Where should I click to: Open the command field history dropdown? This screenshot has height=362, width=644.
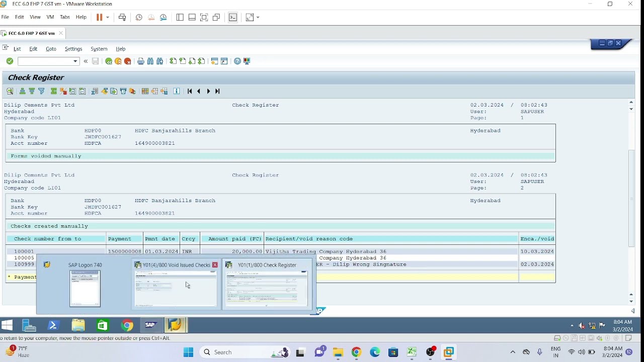76,61
